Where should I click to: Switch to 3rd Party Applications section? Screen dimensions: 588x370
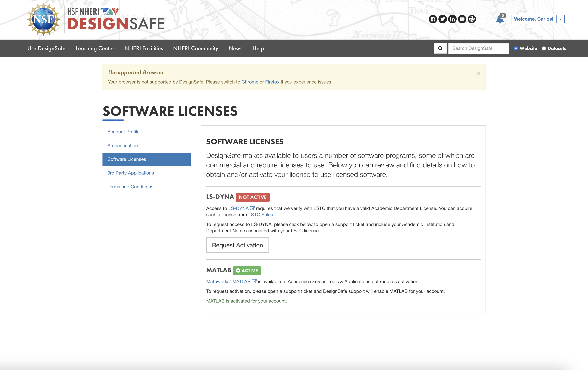[x=131, y=173]
